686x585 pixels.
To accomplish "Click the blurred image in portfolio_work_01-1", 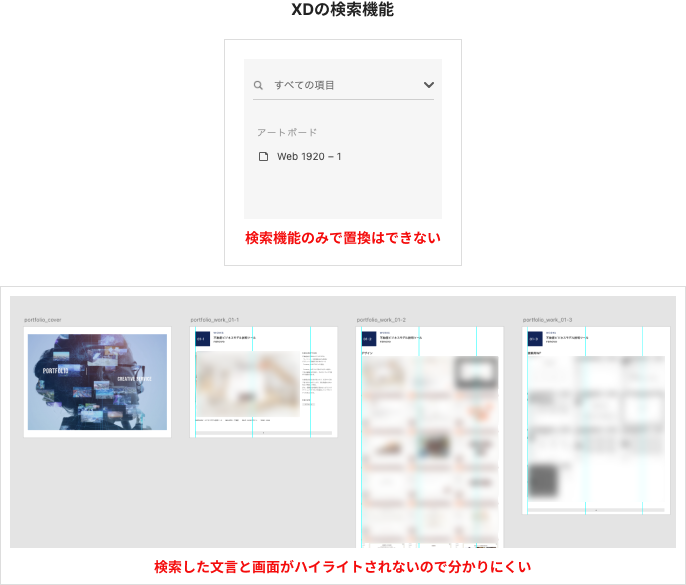I will point(248,384).
